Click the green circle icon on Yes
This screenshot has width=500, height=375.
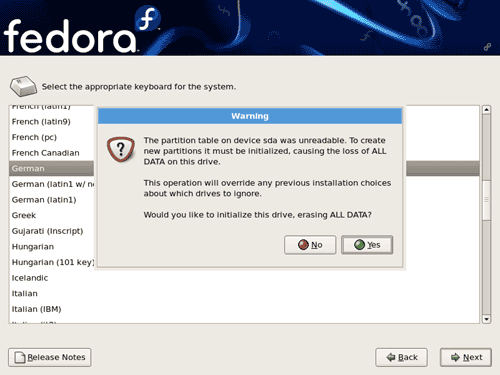tap(359, 245)
